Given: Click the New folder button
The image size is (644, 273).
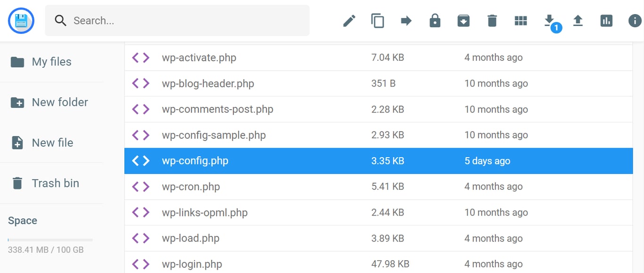Looking at the screenshot, I should [59, 102].
